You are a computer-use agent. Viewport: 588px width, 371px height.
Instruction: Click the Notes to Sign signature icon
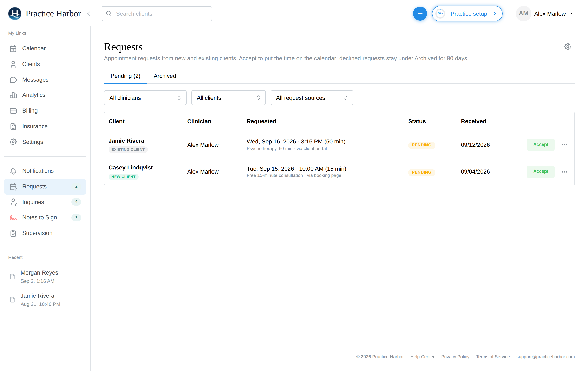click(13, 218)
